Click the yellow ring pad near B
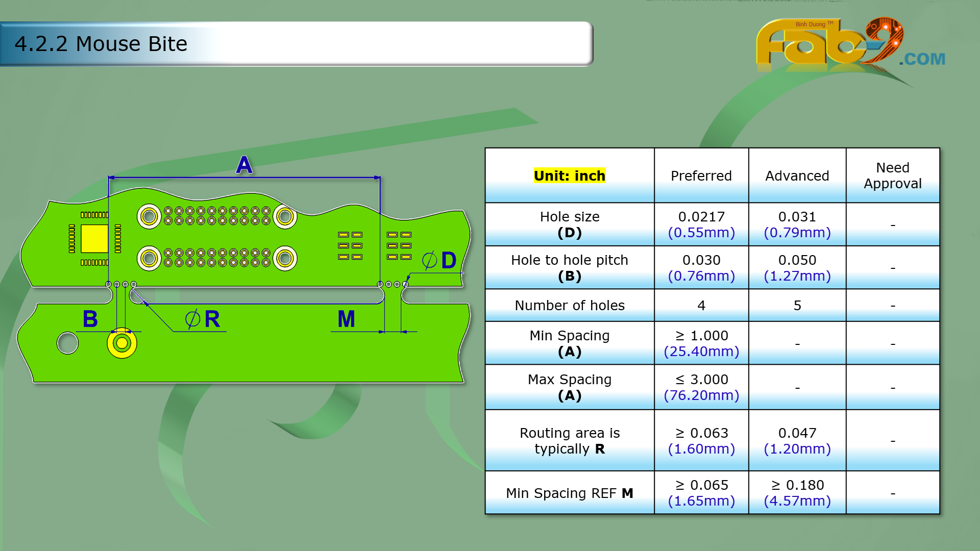Viewport: 980px width, 551px height. [122, 343]
